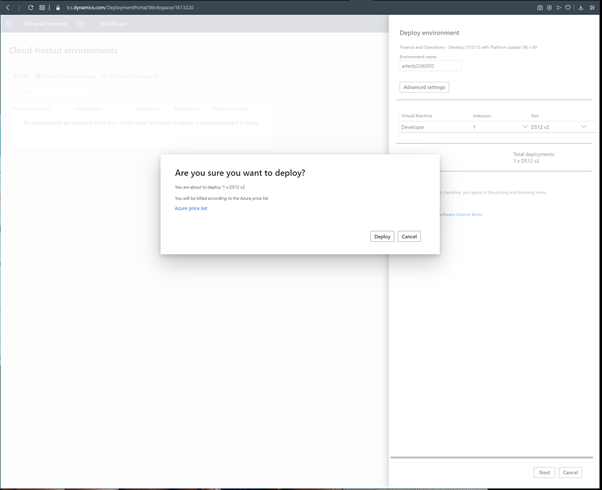Click the browser address bar URL
This screenshot has height=490, width=602.
click(130, 7)
